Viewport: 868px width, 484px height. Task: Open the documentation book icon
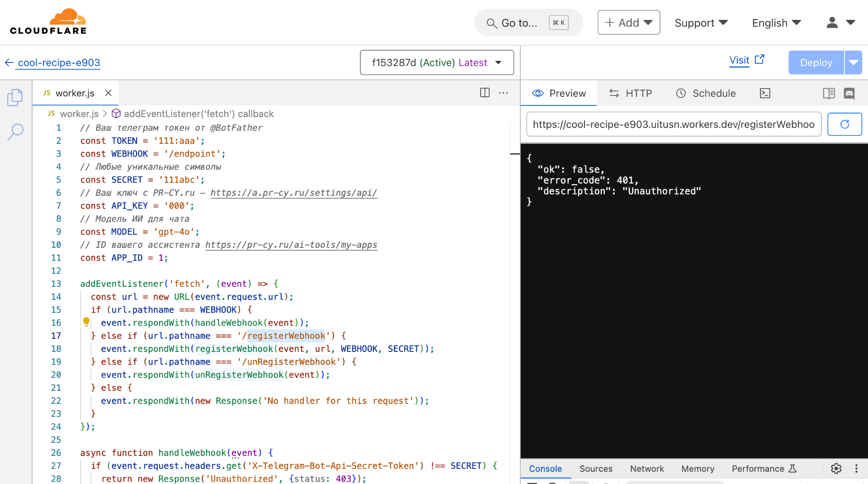click(829, 93)
